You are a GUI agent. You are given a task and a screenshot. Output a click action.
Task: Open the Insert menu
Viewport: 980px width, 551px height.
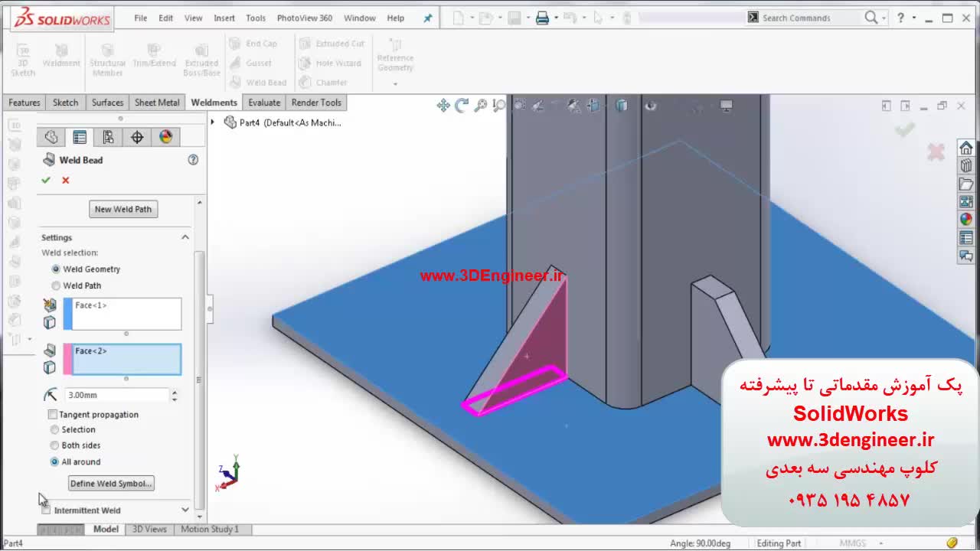click(x=224, y=18)
